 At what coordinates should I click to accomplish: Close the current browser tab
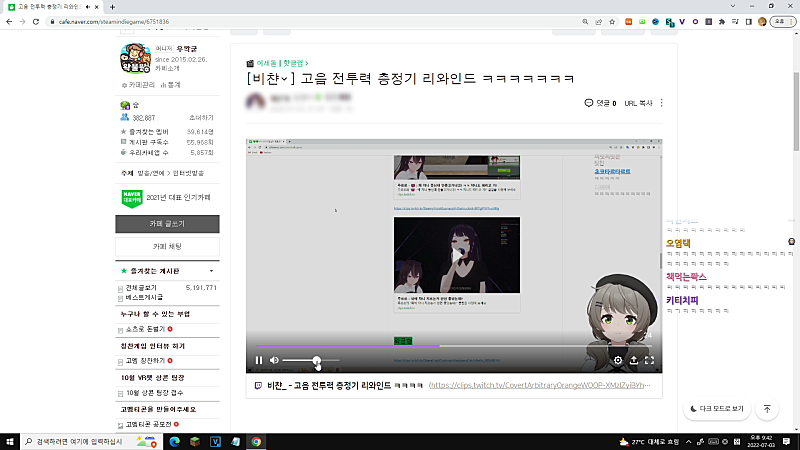coord(96,7)
